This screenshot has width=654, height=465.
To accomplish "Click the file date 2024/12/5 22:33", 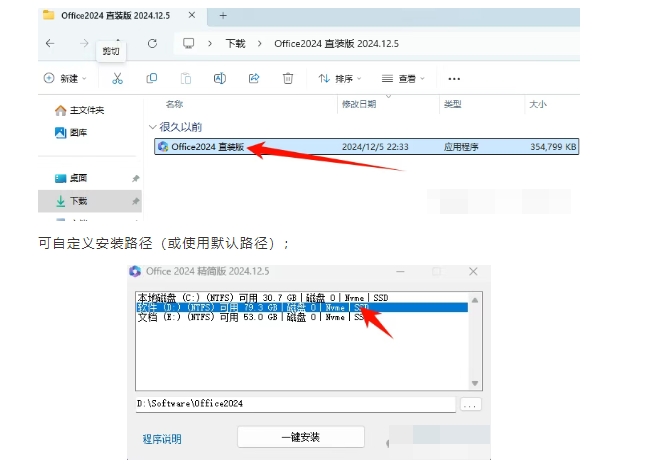I will tap(375, 147).
